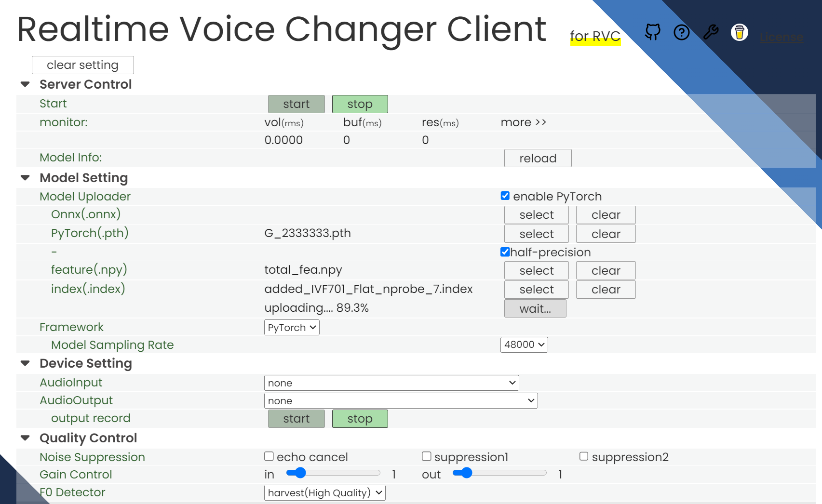Collapse the Quality Control section
The image size is (822, 504).
pyautogui.click(x=26, y=438)
